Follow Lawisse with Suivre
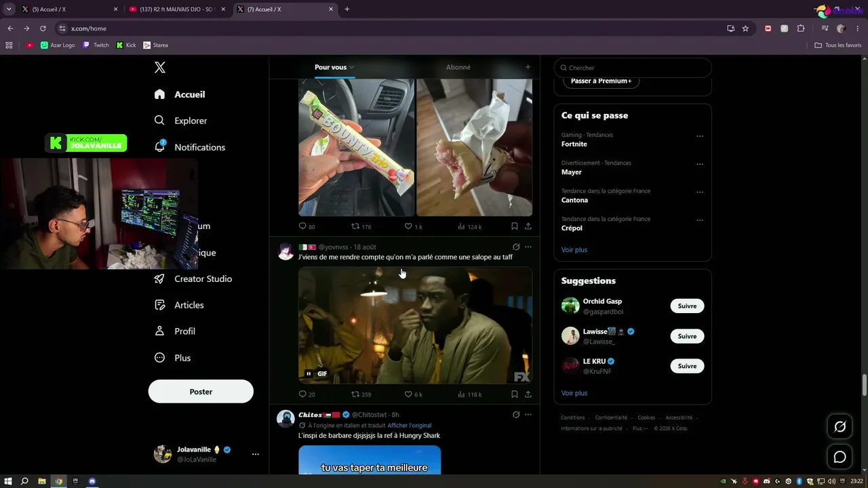Screen dimensions: 868x488 coord(687,336)
